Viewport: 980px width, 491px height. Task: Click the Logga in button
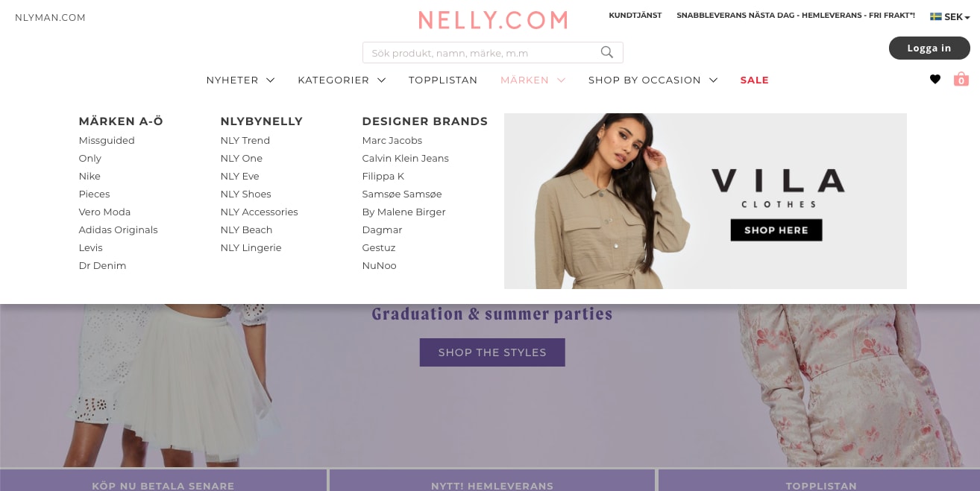click(929, 48)
